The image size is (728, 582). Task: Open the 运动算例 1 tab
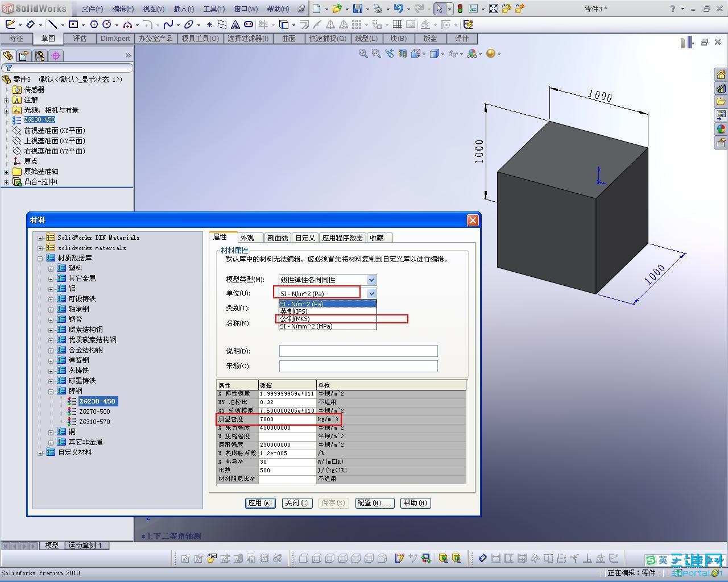click(x=85, y=545)
